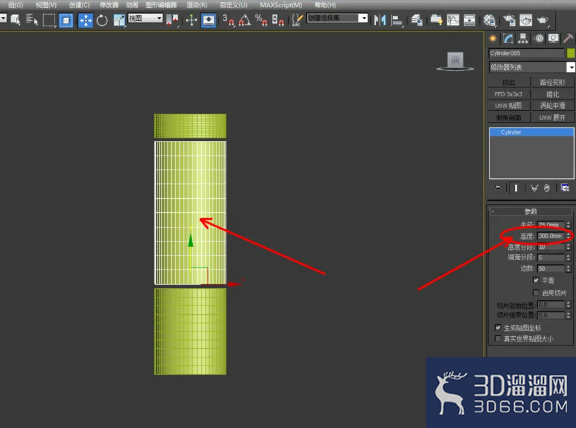Collapse the 参数 (Parameters) rollout
This screenshot has width=576, height=428.
pyautogui.click(x=530, y=211)
